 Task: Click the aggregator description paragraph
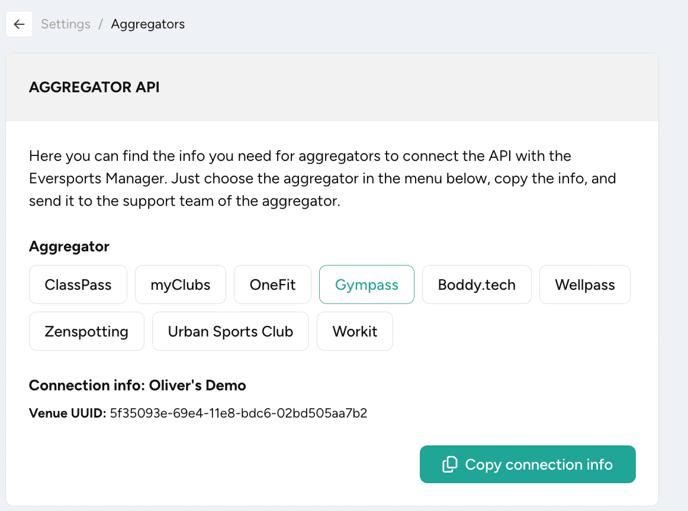point(322,178)
